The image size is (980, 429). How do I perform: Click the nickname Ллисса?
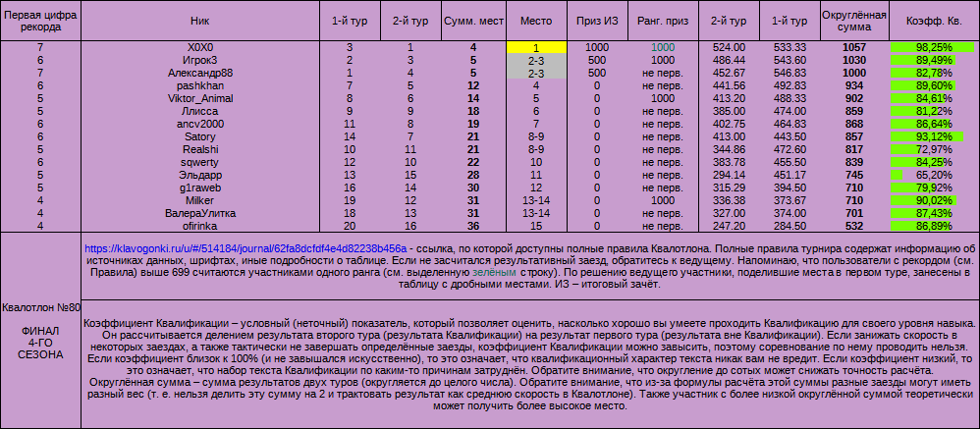point(200,111)
